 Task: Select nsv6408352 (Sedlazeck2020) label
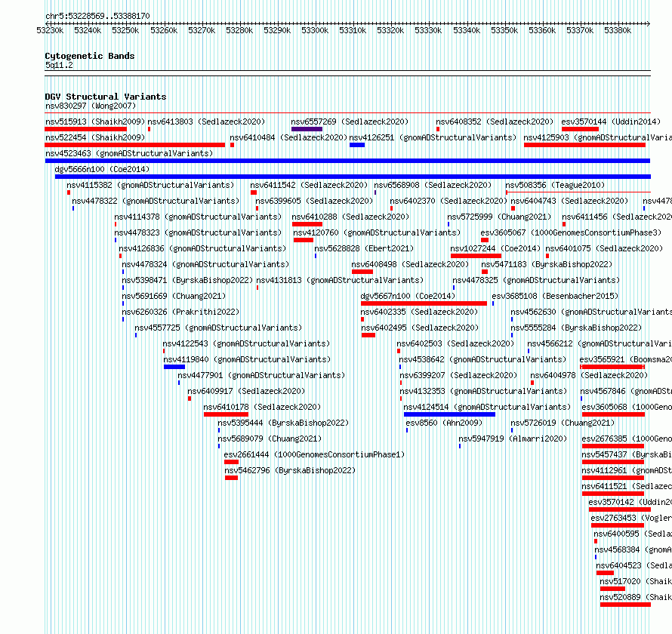[x=495, y=122]
